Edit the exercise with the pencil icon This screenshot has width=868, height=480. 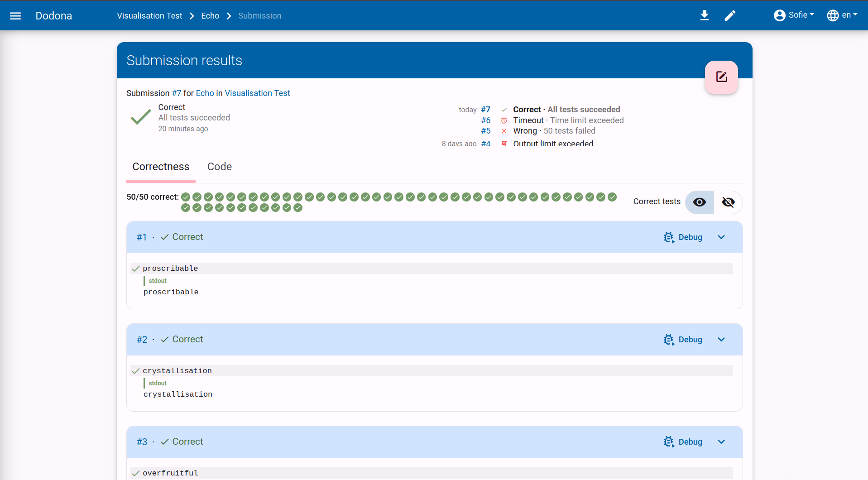[730, 15]
